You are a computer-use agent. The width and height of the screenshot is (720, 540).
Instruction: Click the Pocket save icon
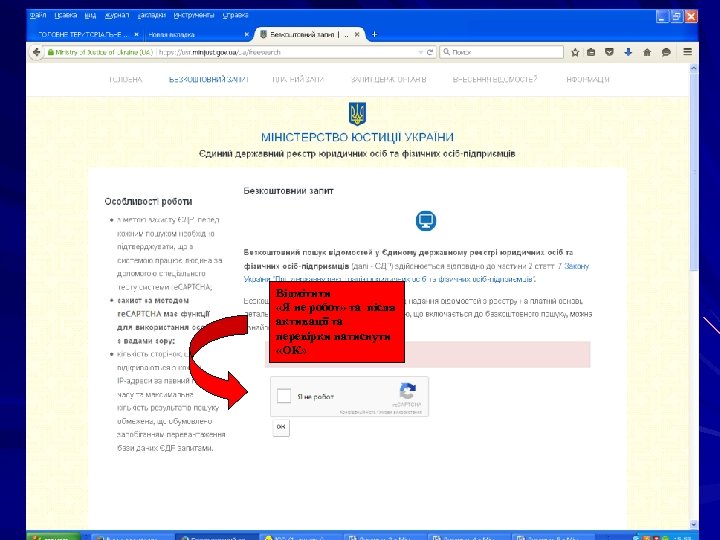pyautogui.click(x=609, y=52)
